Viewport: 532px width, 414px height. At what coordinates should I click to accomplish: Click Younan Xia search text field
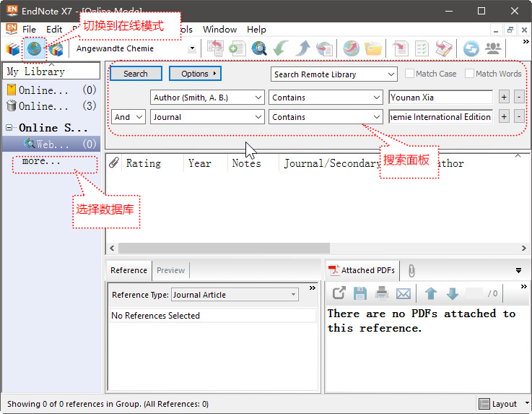point(440,98)
